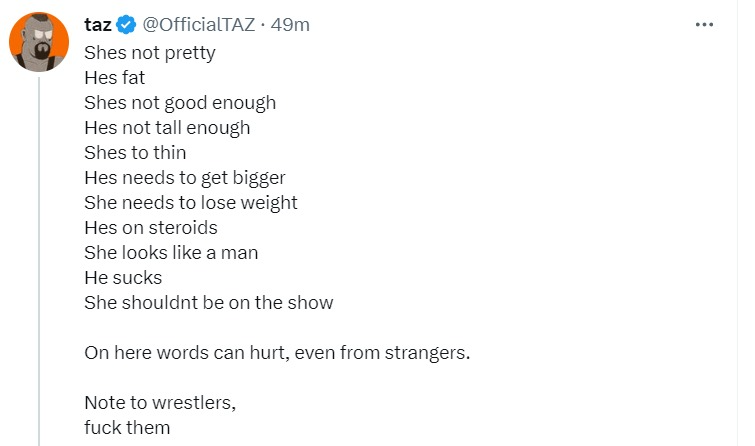Click the blue verified badge beside taz
The image size is (755, 446).
point(128,26)
